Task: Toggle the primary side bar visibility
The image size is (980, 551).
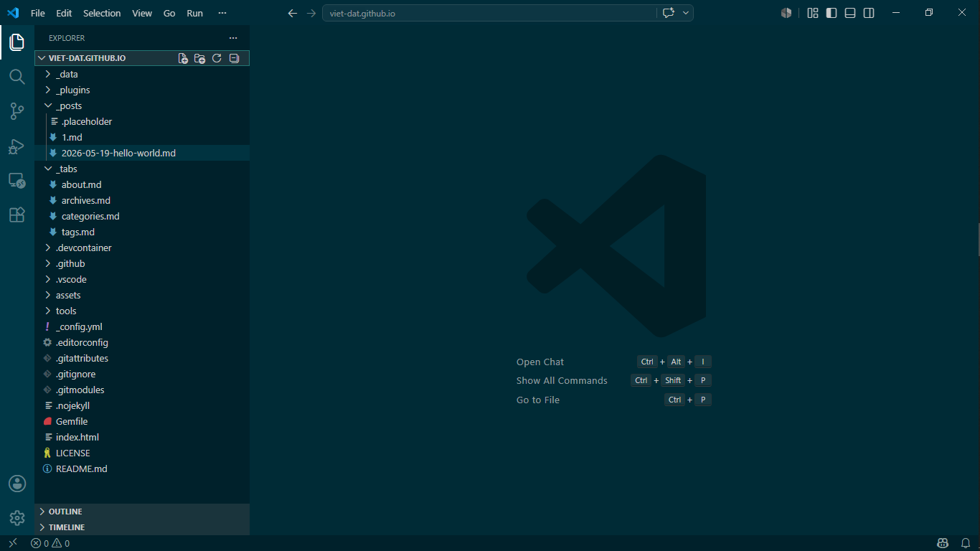Action: point(831,13)
